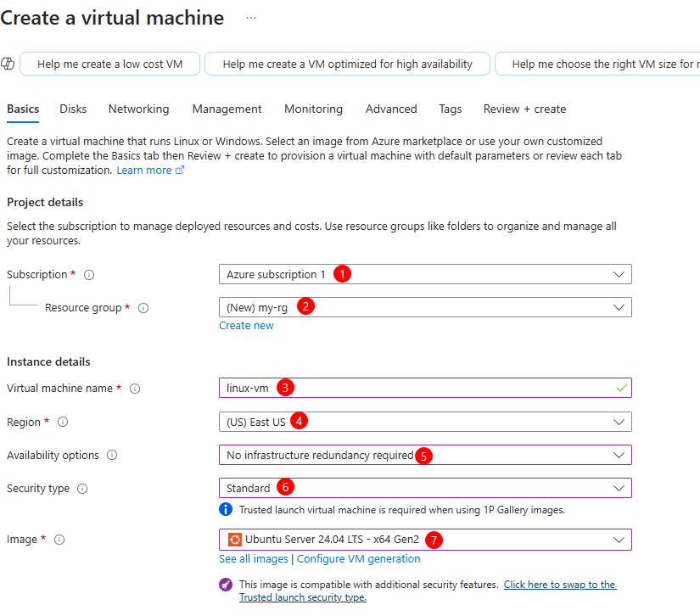
Task: Open the Advanced tab
Action: (391, 109)
